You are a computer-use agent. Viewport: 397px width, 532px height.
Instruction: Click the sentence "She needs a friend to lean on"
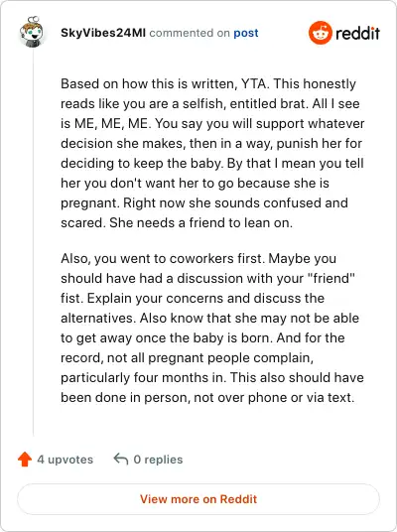[x=200, y=223]
